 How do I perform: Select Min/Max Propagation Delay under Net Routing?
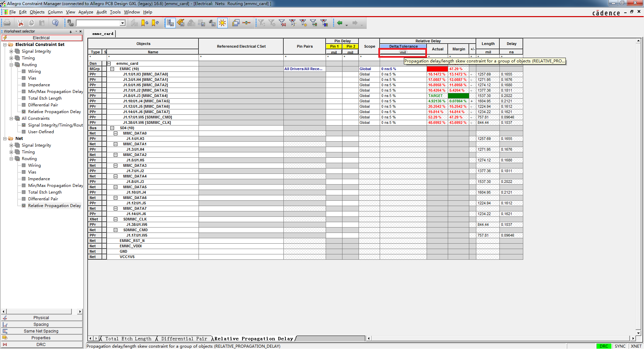tap(55, 186)
